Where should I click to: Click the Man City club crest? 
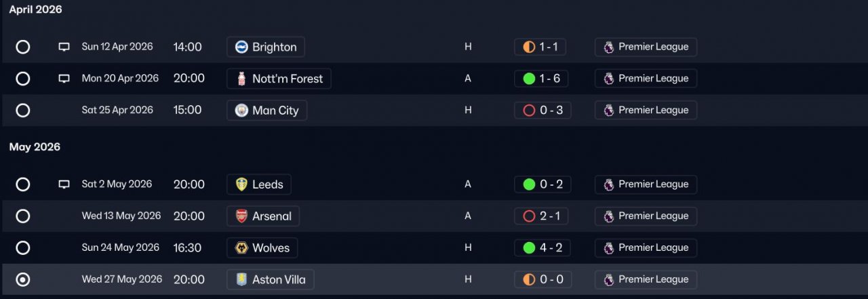pos(241,111)
